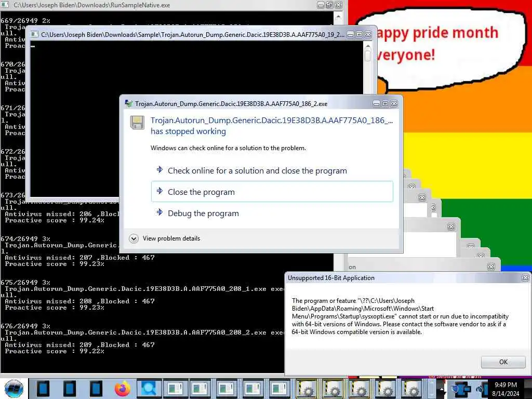Viewport: 532px width, 399px height.
Task: Click the sysxopti.exe error message text
Action: (401, 316)
